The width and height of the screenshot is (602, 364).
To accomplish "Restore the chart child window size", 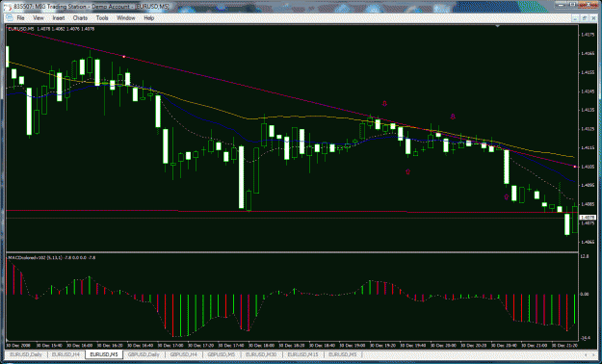I will pyautogui.click(x=584, y=17).
